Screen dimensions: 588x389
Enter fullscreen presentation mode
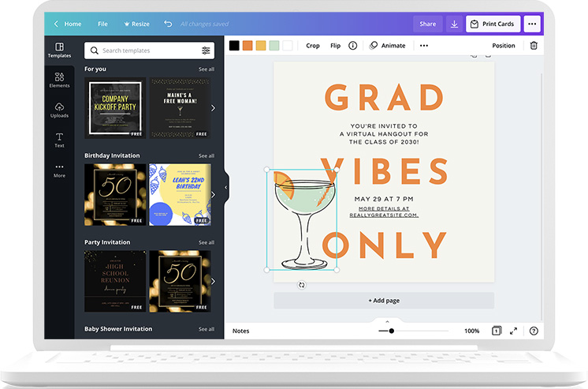[x=513, y=331]
